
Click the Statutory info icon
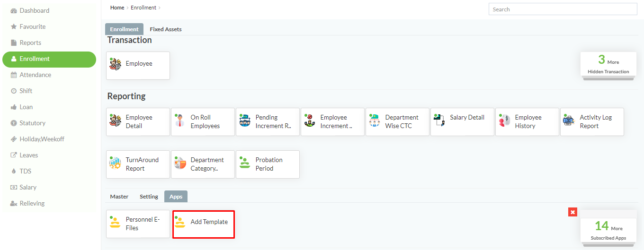(14, 123)
